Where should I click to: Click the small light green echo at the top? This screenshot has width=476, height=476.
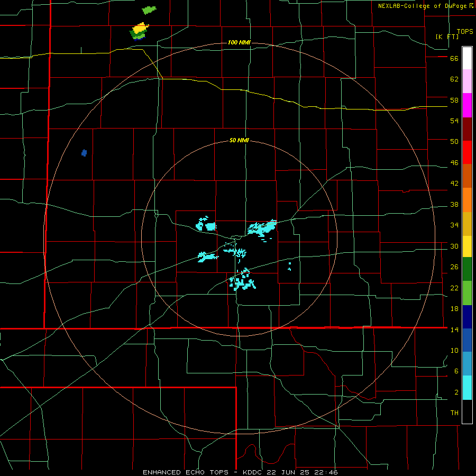coord(149,10)
